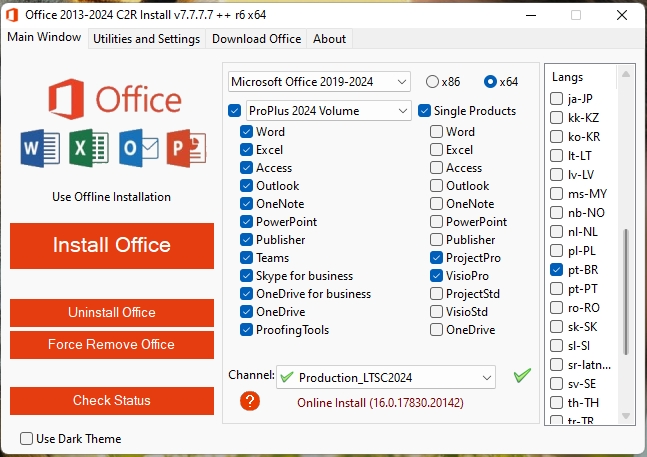Click the Langs list scrollbar thumb
Screen dimensions: 647x457
[626, 292]
